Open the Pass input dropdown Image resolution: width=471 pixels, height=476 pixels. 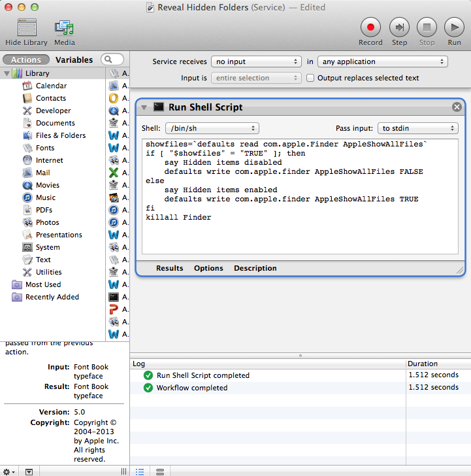pos(417,128)
